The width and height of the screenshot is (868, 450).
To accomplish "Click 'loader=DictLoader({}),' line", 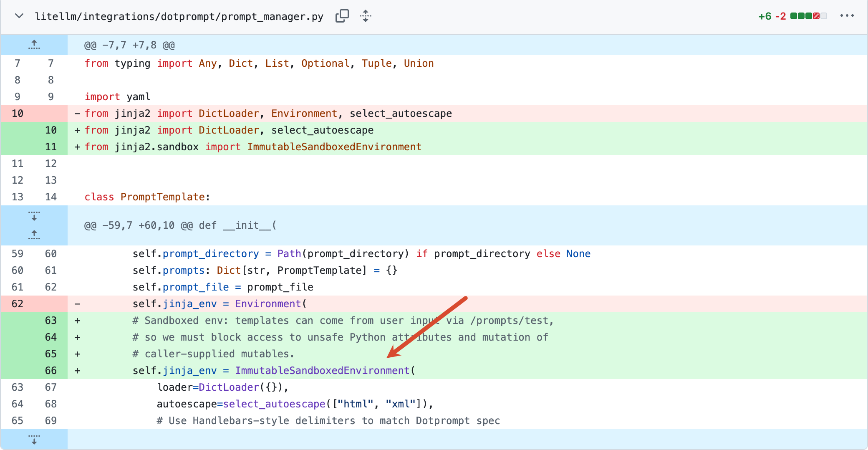I will (223, 387).
